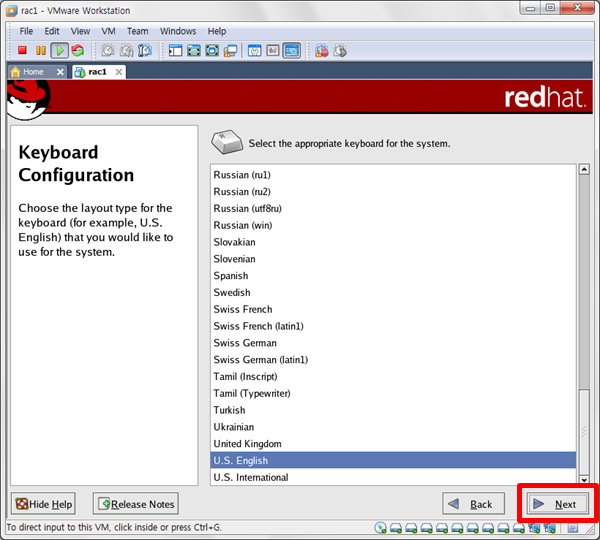Image resolution: width=600 pixels, height=540 pixels.
Task: Select Russian (ru2) keyboard layout
Action: (x=393, y=192)
